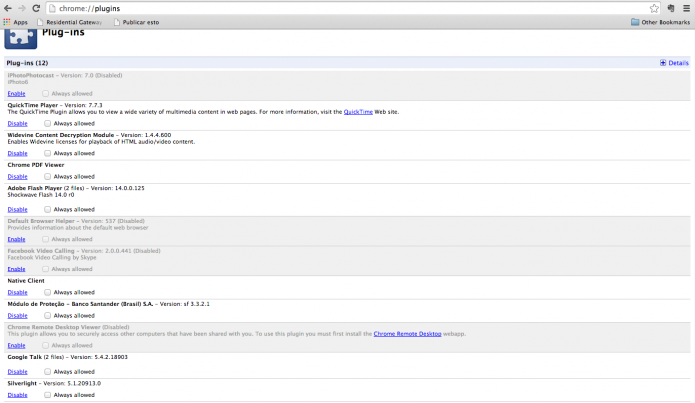
Task: Click the 'Native Client' plugin name
Action: (26, 281)
